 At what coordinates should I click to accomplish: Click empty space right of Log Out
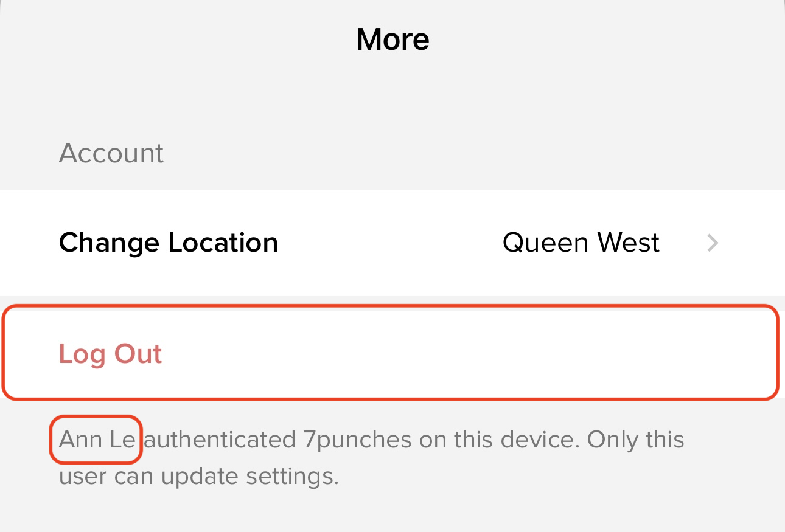pyautogui.click(x=462, y=354)
